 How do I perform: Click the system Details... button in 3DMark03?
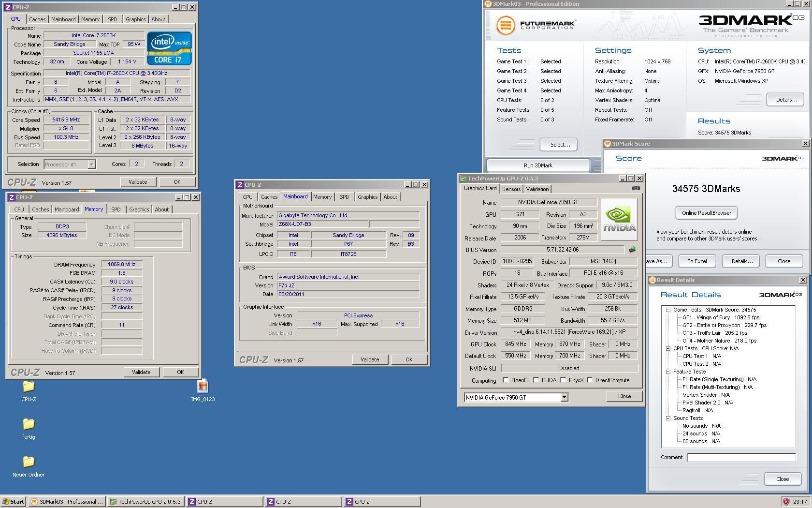coord(786,100)
